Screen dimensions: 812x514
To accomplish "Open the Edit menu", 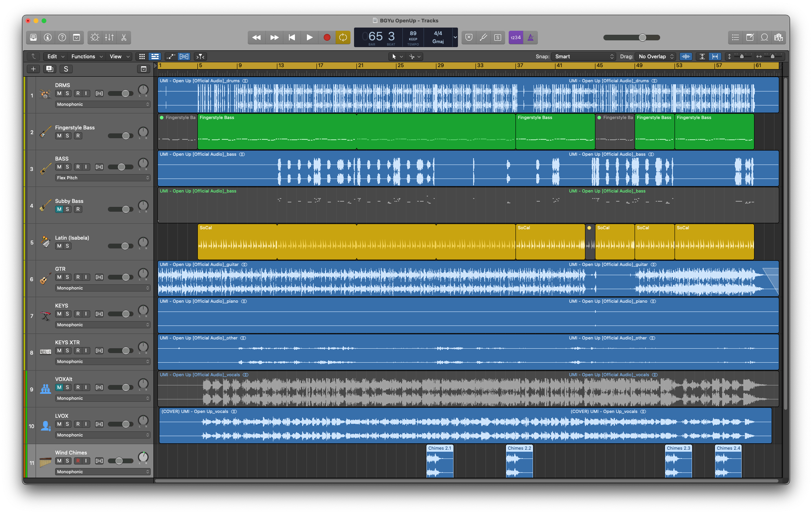I will (x=55, y=56).
